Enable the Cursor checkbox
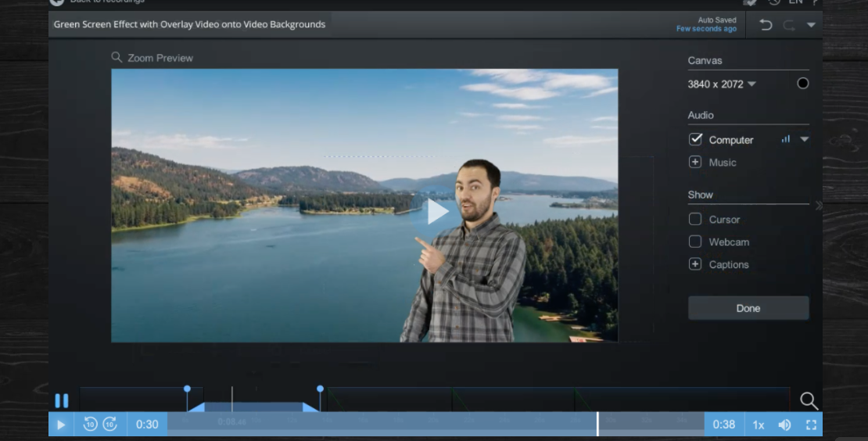 [x=695, y=219]
